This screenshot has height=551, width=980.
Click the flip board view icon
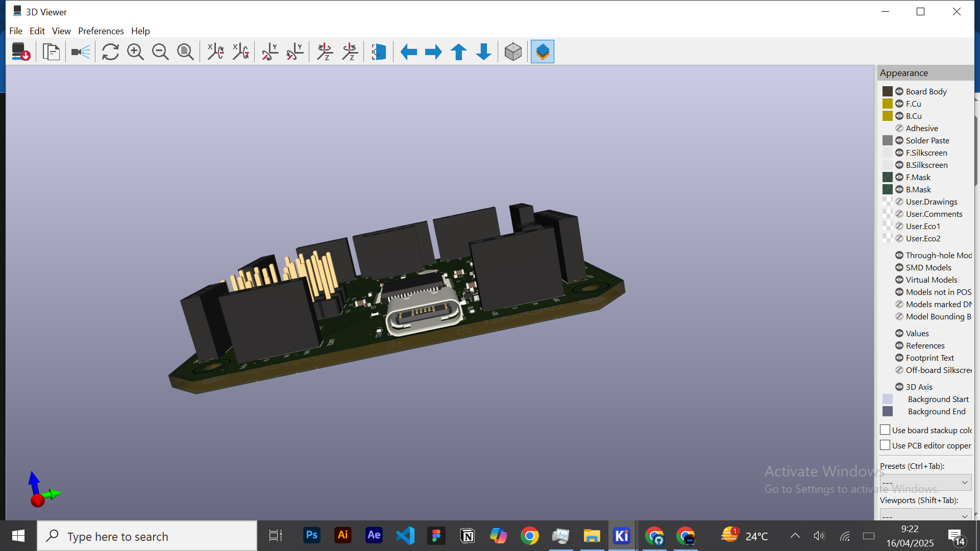(x=379, y=52)
